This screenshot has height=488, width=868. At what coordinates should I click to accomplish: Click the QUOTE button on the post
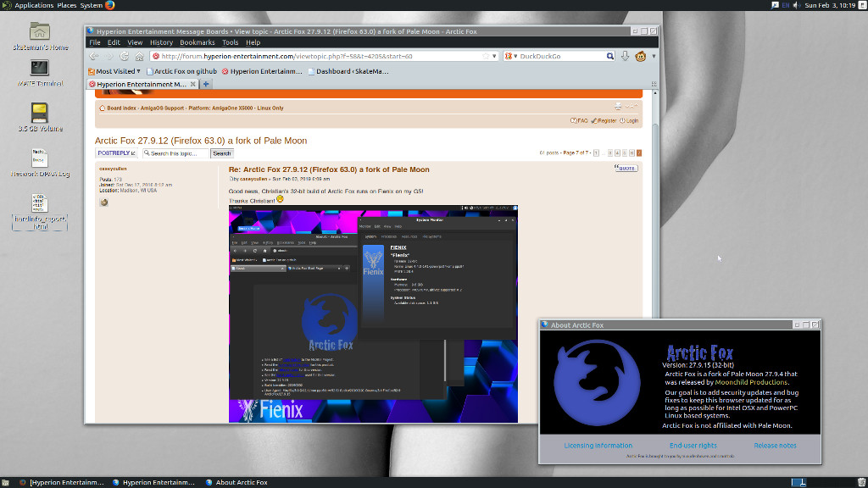click(626, 168)
